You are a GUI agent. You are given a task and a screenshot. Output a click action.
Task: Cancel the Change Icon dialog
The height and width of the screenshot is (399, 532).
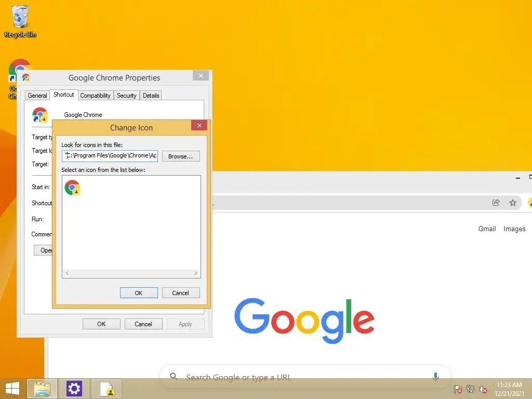(181, 293)
